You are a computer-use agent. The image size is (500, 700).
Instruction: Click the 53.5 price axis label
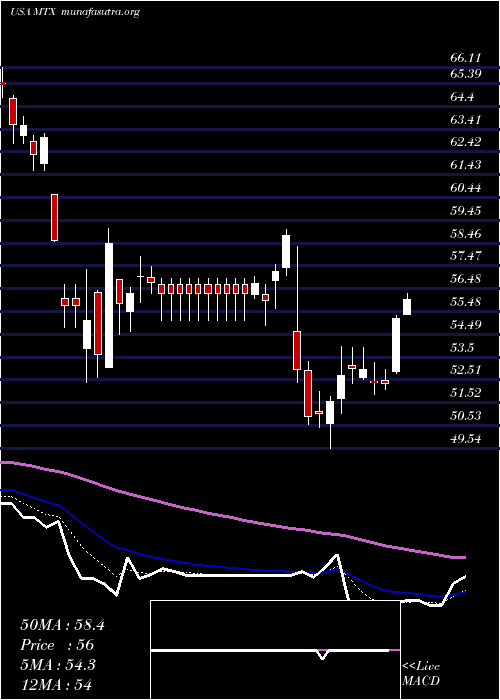pos(462,347)
